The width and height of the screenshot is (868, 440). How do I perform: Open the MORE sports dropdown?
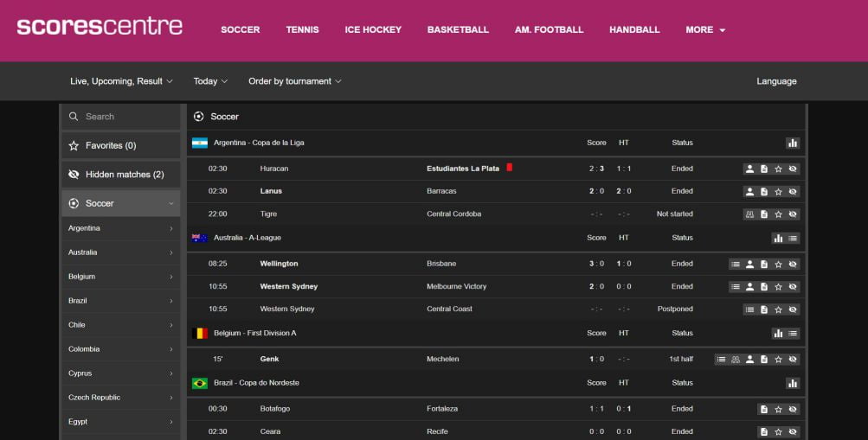click(705, 30)
